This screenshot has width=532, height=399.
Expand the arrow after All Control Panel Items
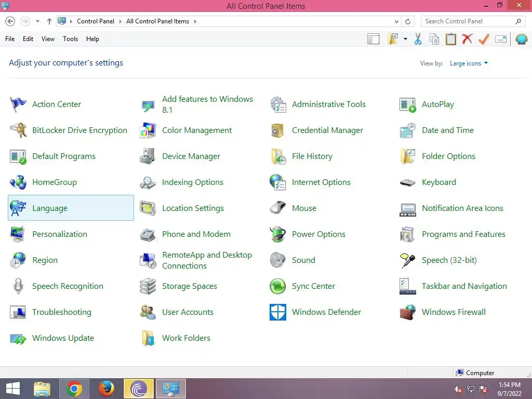coord(195,21)
